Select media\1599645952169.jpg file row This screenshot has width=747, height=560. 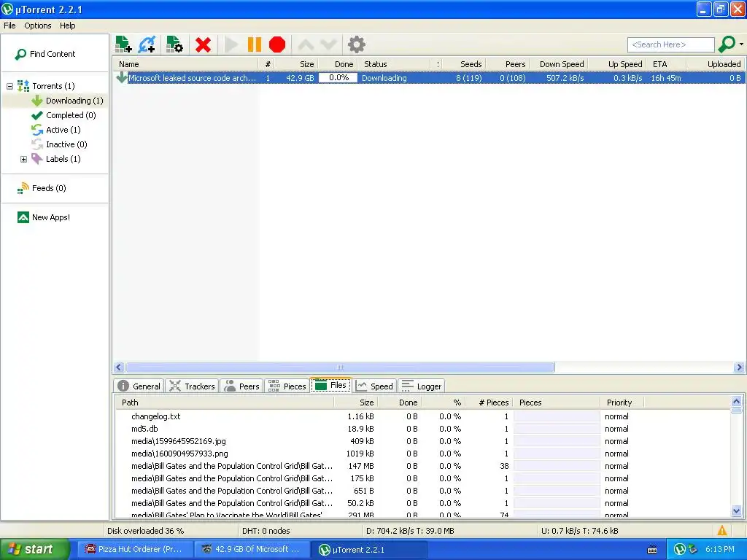click(x=423, y=441)
